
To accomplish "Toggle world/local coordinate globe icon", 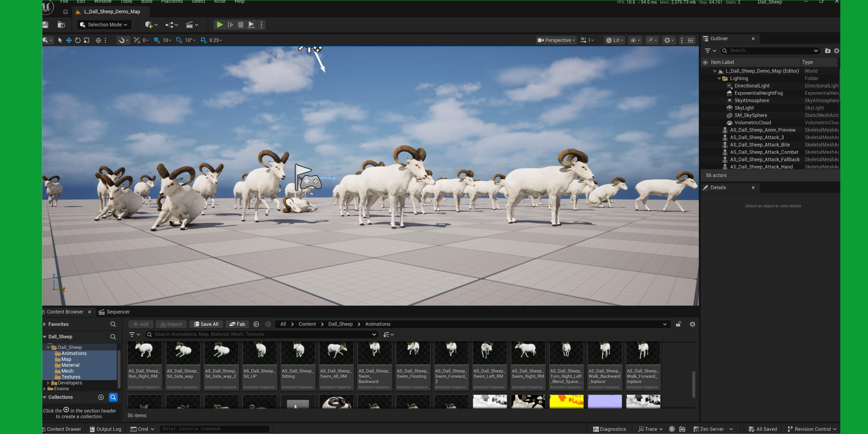I will [98, 40].
